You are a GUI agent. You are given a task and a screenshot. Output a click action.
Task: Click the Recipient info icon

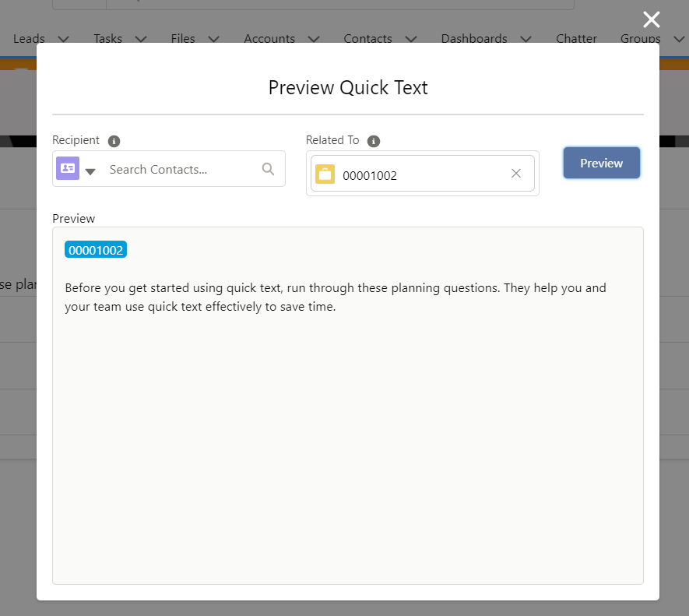pos(114,140)
